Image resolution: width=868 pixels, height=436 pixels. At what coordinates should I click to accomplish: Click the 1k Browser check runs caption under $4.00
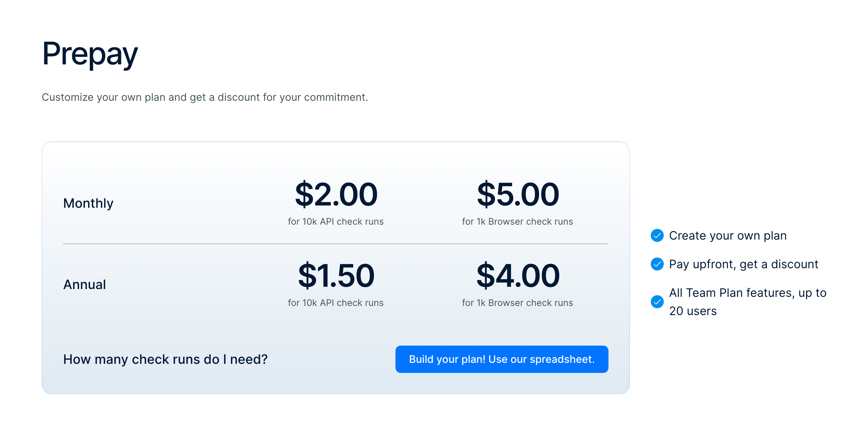point(517,303)
